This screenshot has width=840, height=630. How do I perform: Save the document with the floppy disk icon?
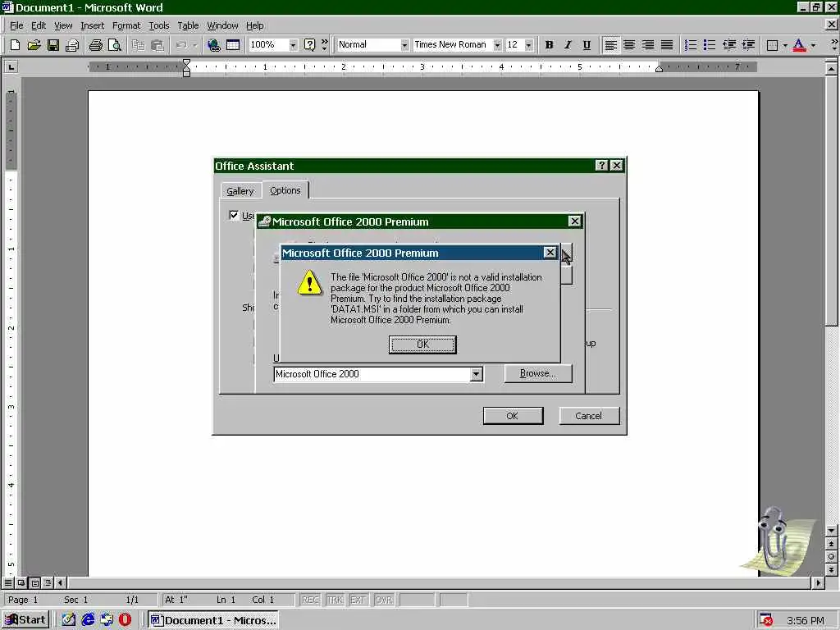tap(52, 45)
